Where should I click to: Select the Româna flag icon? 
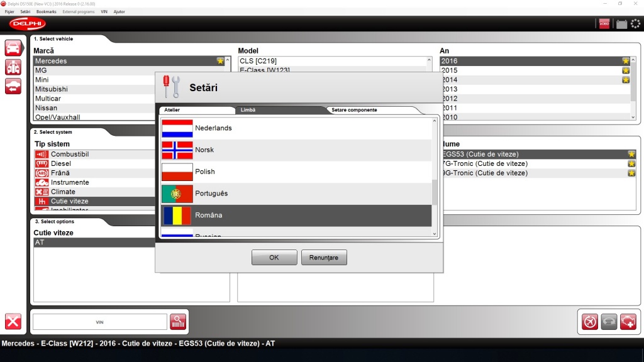coord(177,215)
